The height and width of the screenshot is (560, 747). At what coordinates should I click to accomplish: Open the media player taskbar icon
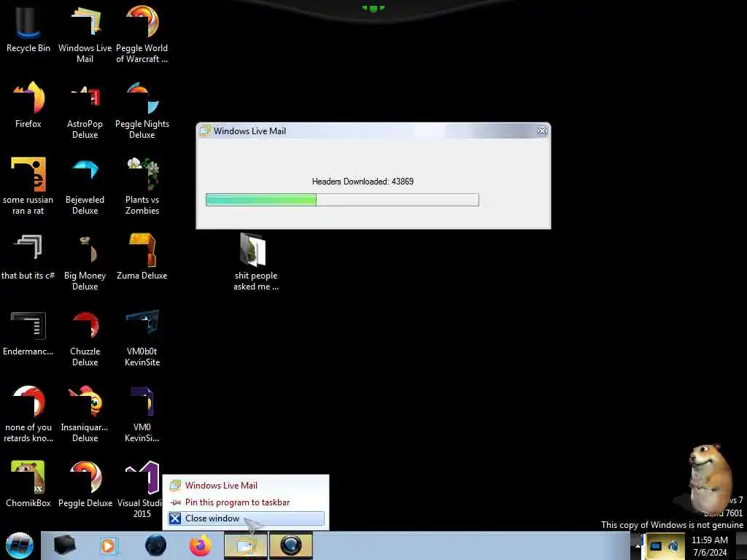[x=108, y=545]
